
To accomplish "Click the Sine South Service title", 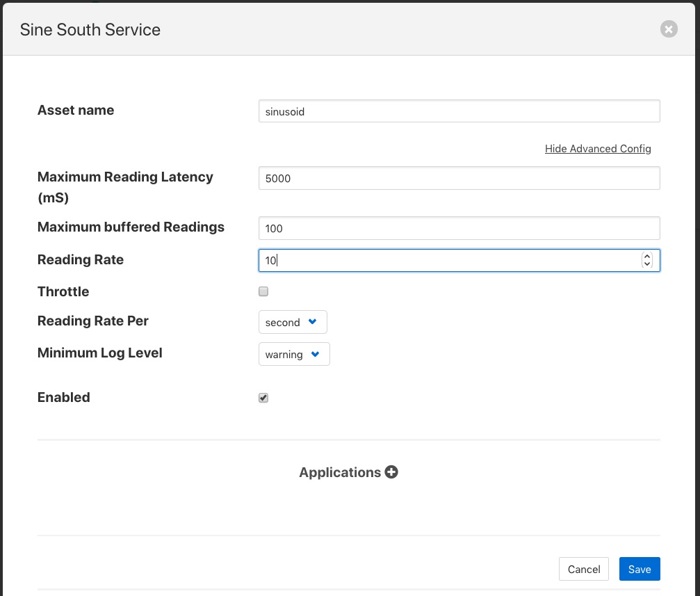I will point(90,30).
